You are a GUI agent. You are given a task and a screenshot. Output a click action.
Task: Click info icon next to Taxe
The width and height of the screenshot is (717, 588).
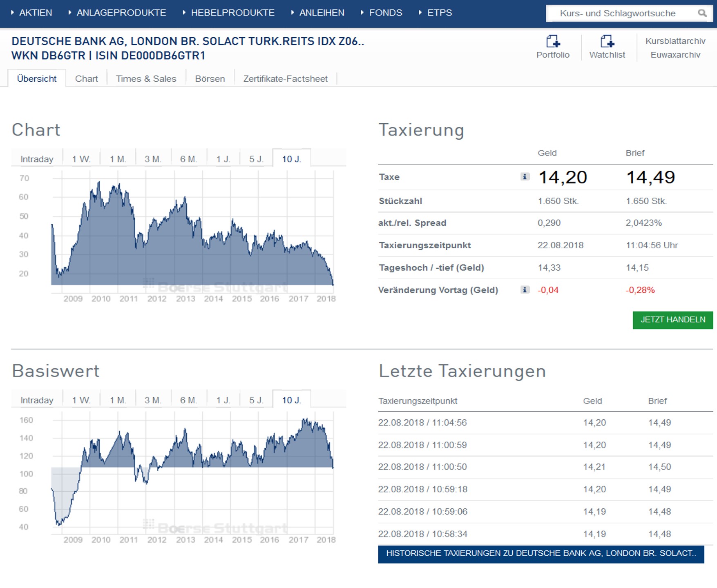click(x=525, y=177)
